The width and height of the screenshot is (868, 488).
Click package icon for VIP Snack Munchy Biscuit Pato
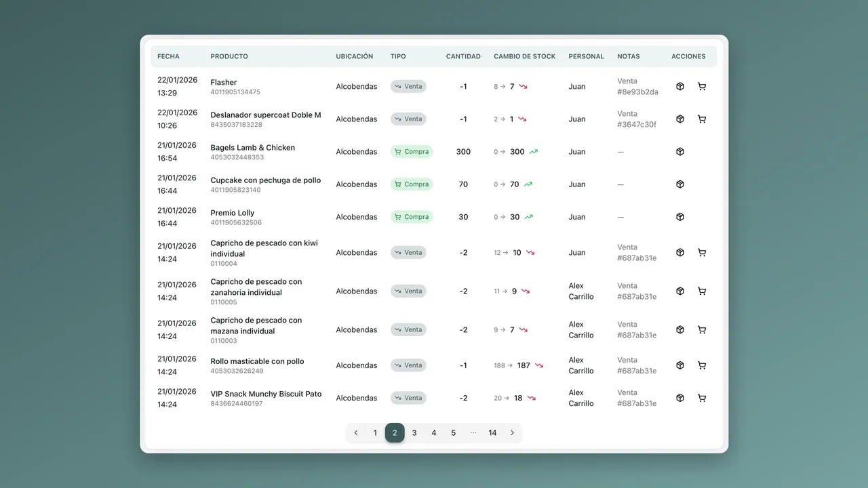pos(680,398)
